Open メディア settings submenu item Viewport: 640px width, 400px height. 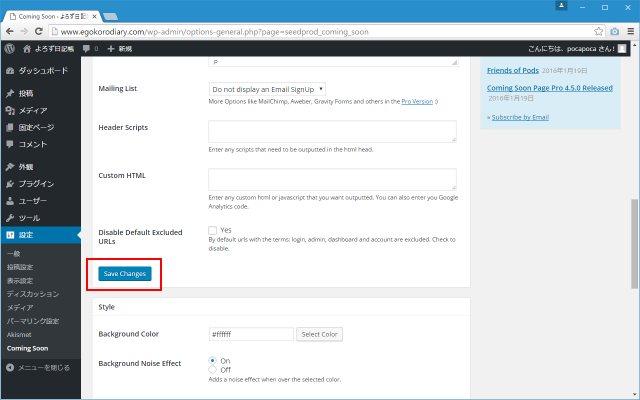pyautogui.click(x=20, y=308)
